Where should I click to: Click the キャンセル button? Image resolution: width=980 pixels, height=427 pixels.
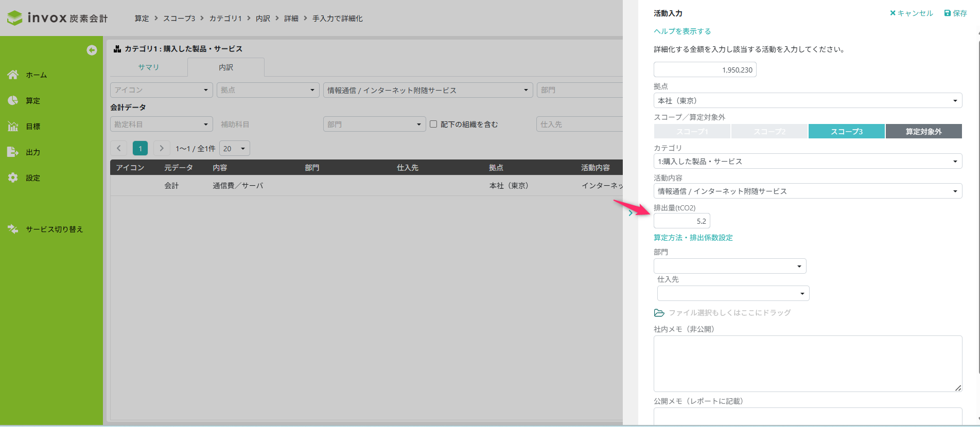click(911, 13)
